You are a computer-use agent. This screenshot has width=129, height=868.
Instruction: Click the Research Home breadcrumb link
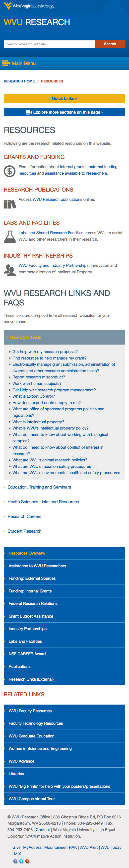click(x=19, y=81)
